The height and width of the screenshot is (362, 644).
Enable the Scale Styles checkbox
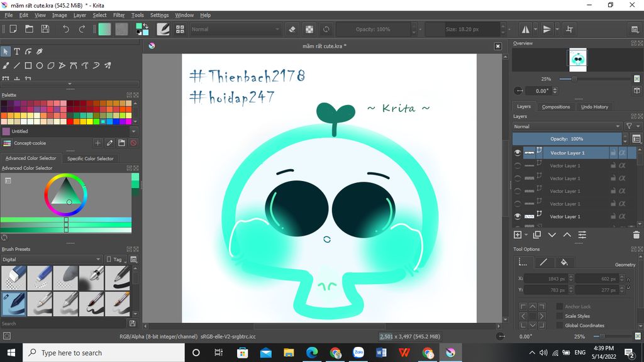560,316
